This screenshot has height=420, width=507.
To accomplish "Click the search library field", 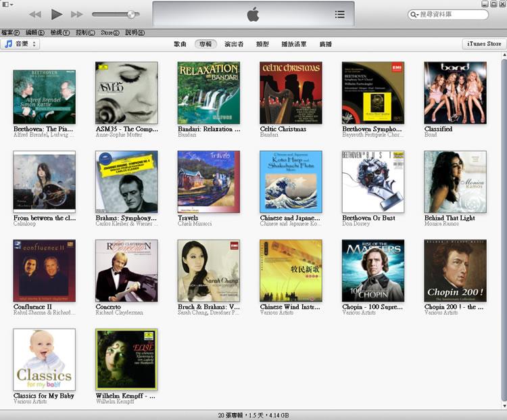I will 448,15.
